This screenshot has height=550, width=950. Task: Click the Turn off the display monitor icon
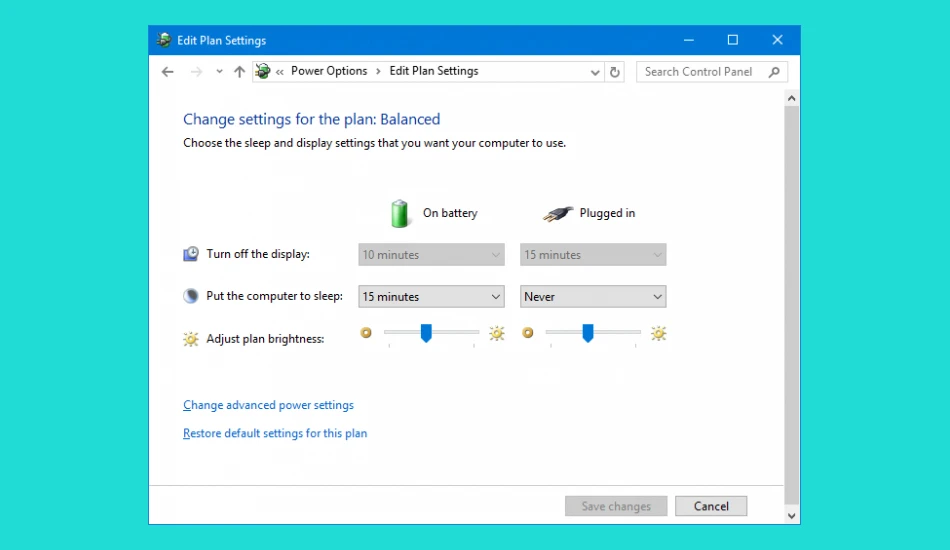(x=191, y=254)
